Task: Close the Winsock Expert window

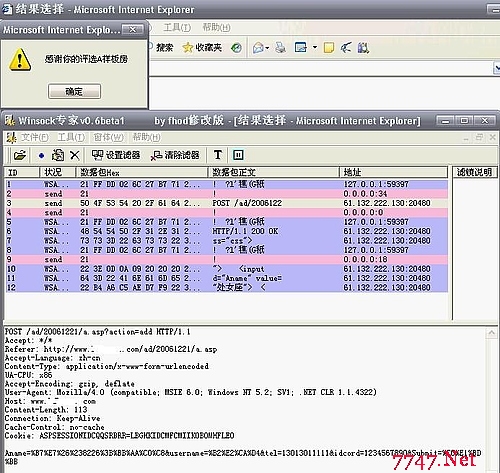Action: click(x=484, y=121)
